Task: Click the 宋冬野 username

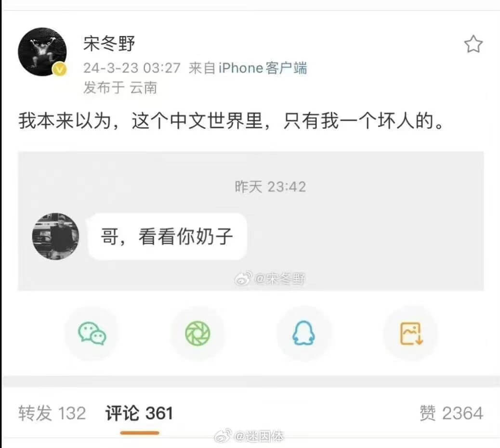Action: point(109,43)
